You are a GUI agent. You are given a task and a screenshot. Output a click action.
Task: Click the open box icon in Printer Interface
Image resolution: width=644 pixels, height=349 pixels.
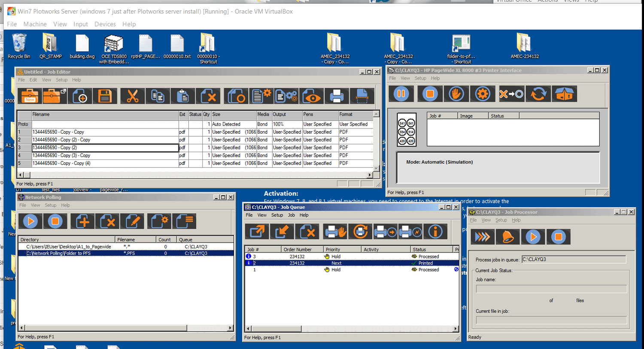565,94
